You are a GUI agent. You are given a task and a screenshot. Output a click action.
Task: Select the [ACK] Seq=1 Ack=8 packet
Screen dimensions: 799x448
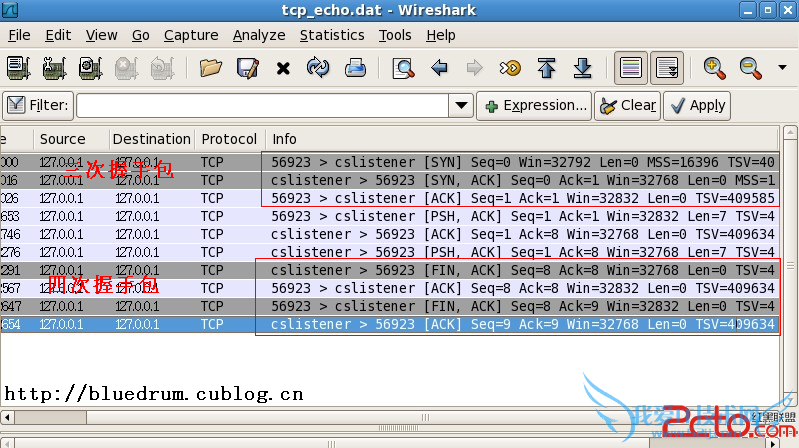tap(390, 234)
